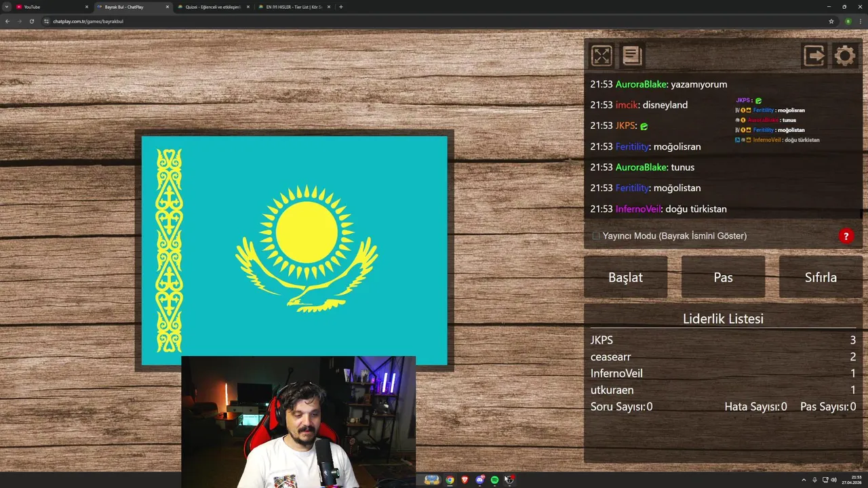Open the first taskbar app icon

[x=432, y=480]
